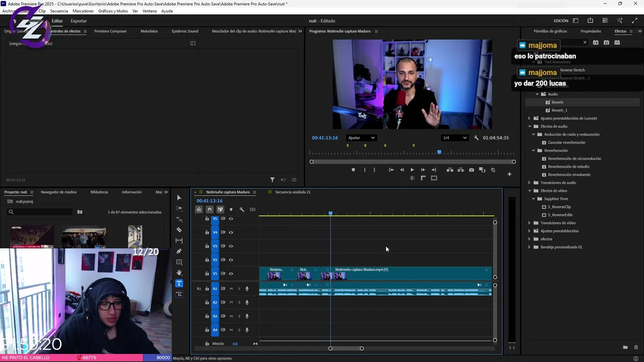Toggle the lock on track V2
This screenshot has width=644, height=362.
tap(207, 260)
